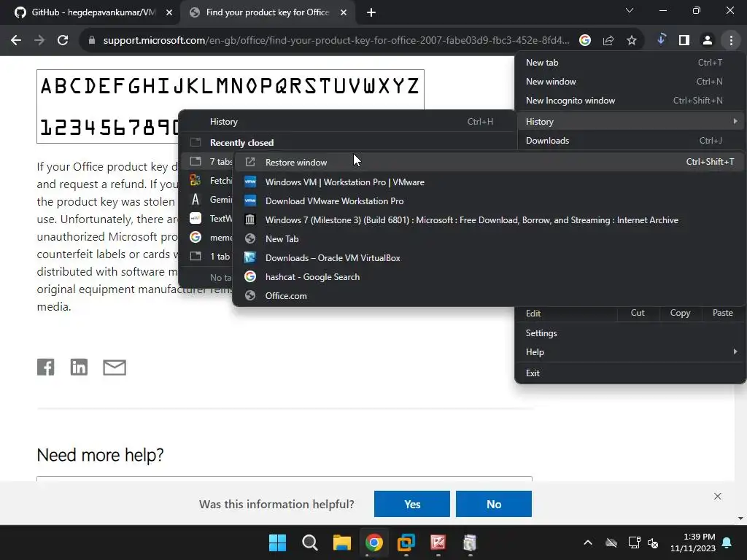Screen dimensions: 747x560
Task: Click the three-dot Chrome menu button
Action: pyautogui.click(x=731, y=40)
